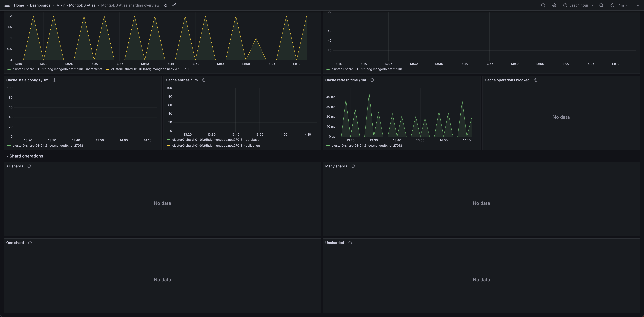Click the Cache refresh time panel title

point(345,80)
